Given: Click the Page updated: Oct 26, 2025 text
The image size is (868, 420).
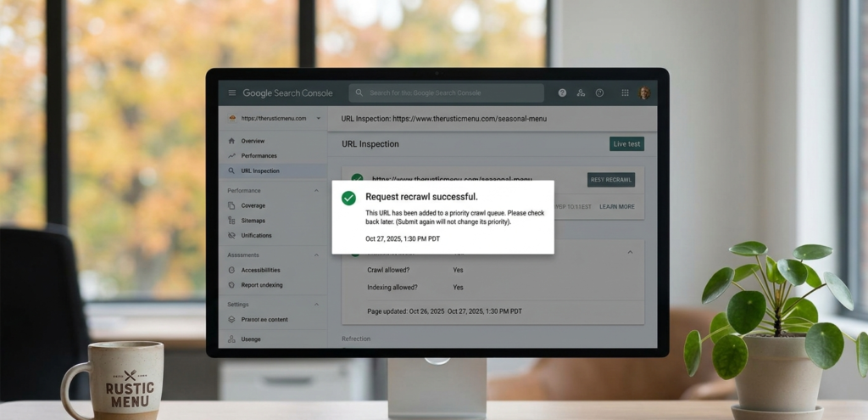Looking at the screenshot, I should 406,311.
